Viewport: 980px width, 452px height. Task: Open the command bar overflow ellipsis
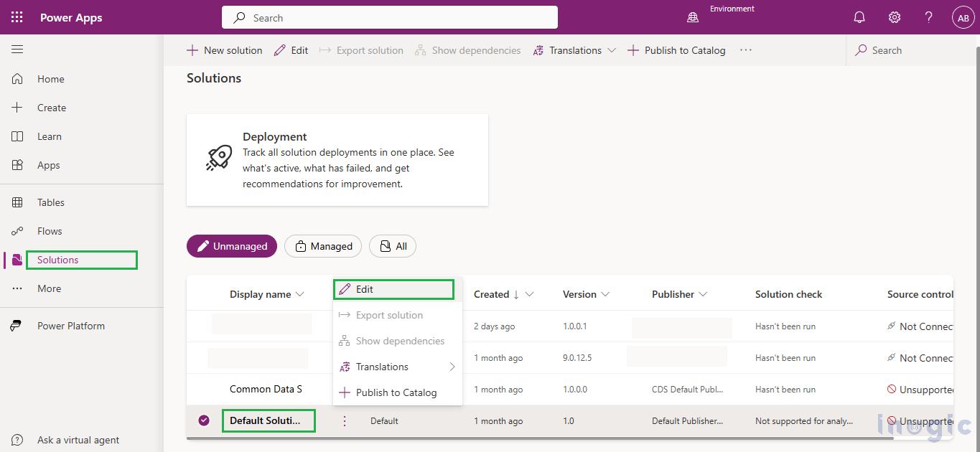point(746,50)
